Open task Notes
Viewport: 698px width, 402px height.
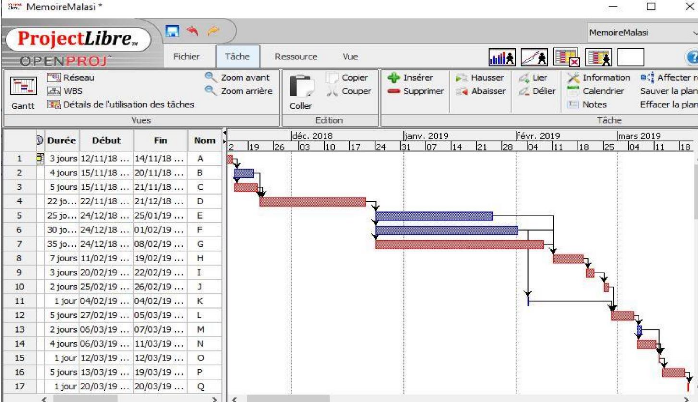(587, 105)
